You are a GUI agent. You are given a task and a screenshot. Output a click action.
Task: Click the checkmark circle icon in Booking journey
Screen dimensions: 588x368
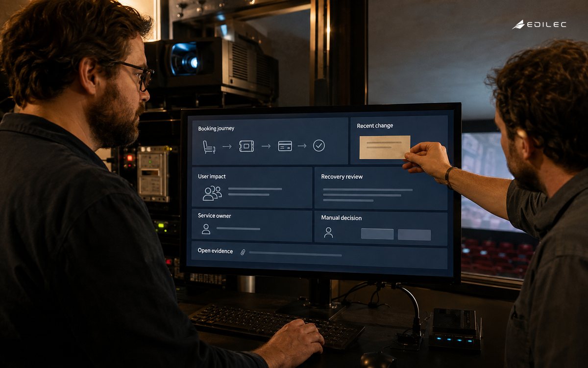point(319,145)
